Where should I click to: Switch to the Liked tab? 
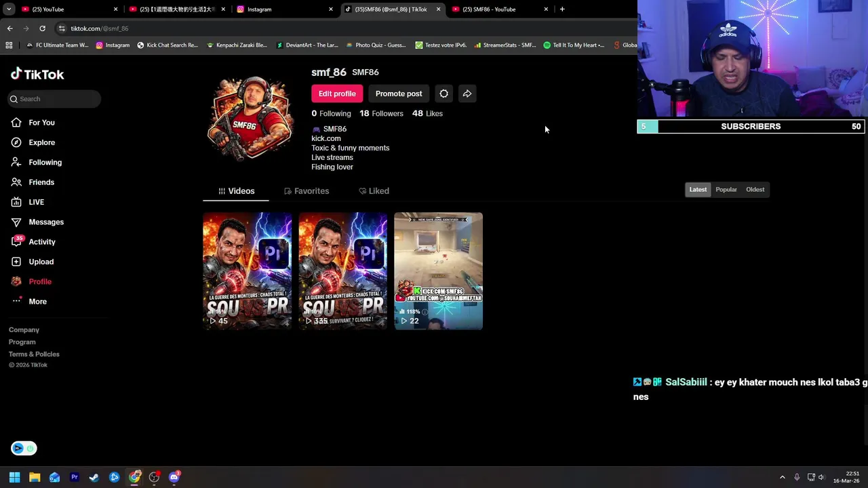[374, 191]
